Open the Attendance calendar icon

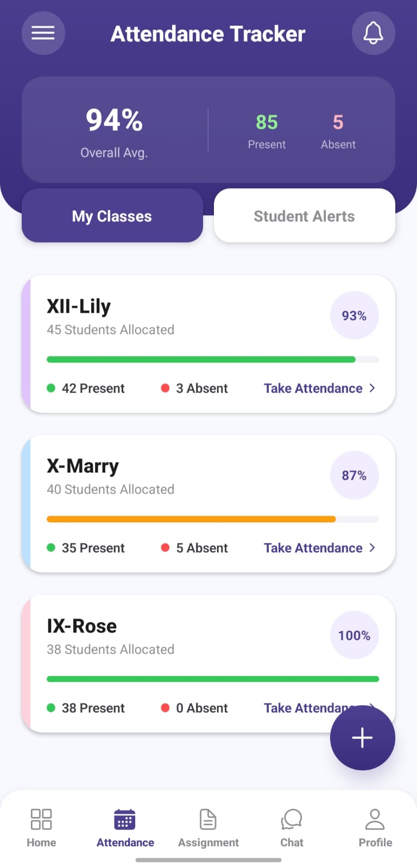(x=125, y=819)
